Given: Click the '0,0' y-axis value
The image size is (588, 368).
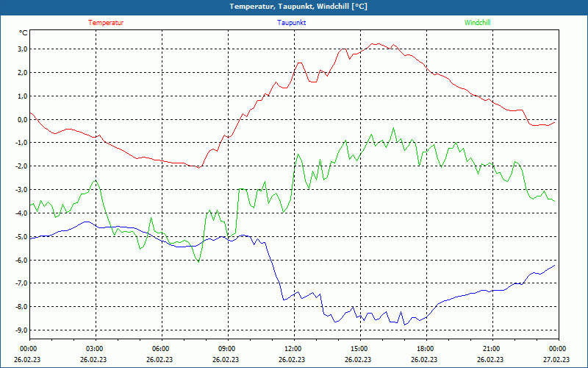Looking at the screenshot, I should 23,119.
